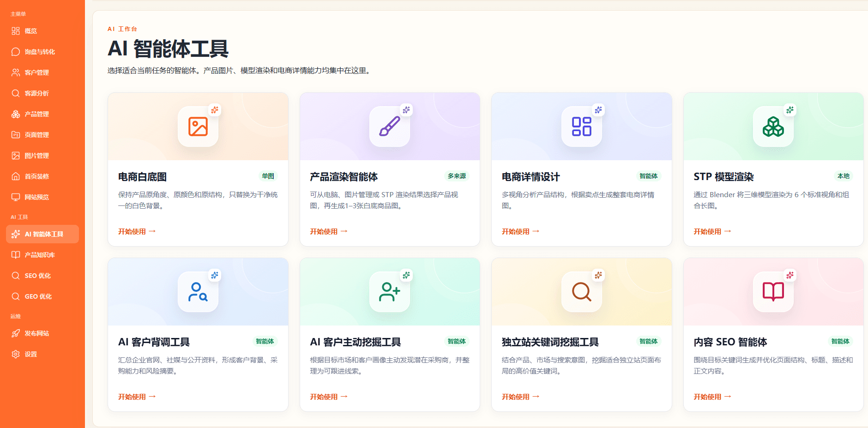The height and width of the screenshot is (428, 868).
Task: Click the 概览 grid icon in sidebar
Action: pos(16,31)
